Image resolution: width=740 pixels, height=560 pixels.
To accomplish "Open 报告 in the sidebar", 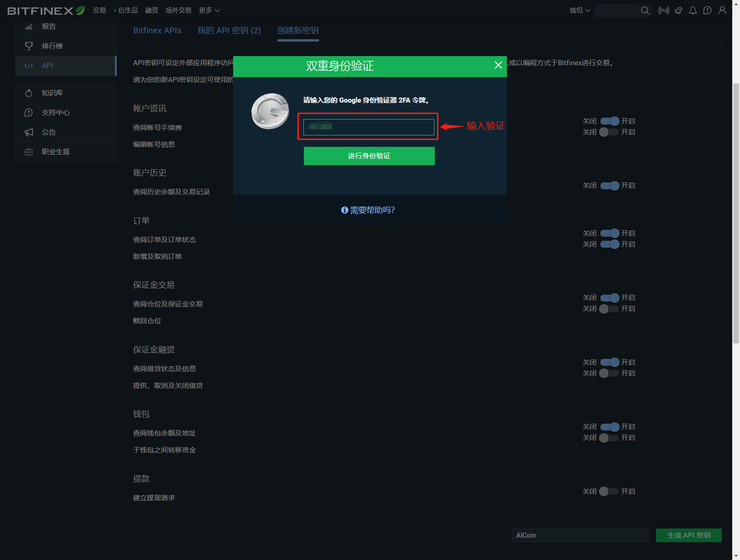I will tap(66, 26).
